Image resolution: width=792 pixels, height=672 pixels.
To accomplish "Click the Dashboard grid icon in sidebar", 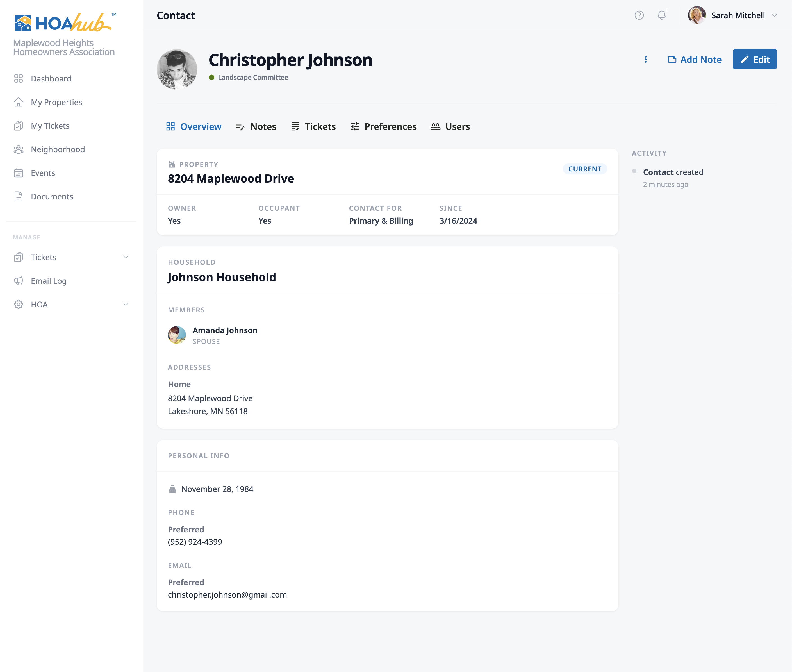I will click(x=18, y=78).
